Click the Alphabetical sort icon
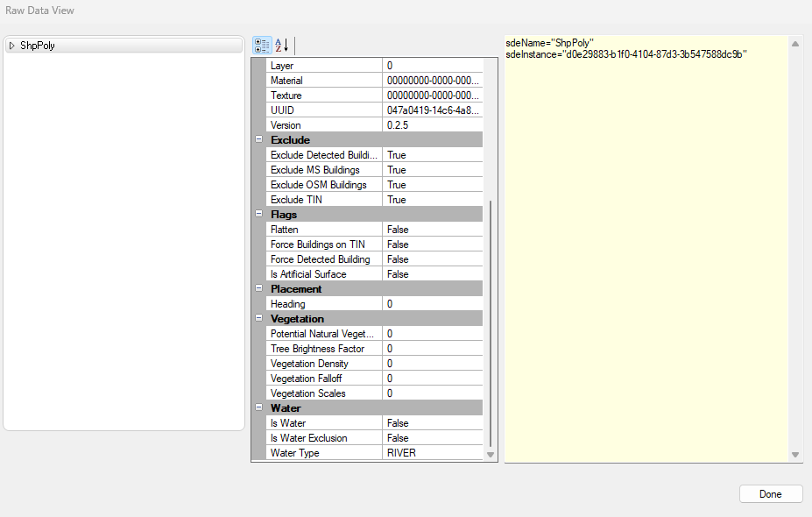 click(x=281, y=46)
